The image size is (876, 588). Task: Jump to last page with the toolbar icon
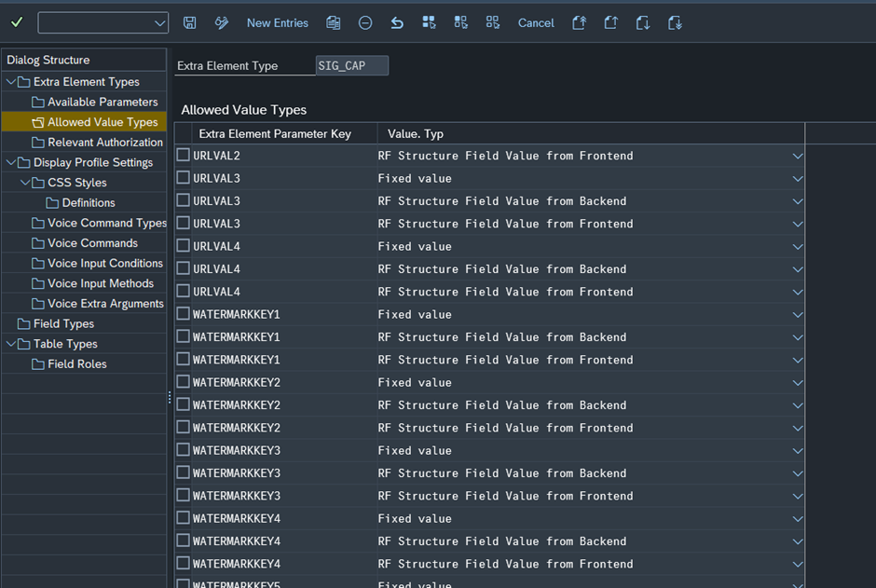(676, 22)
